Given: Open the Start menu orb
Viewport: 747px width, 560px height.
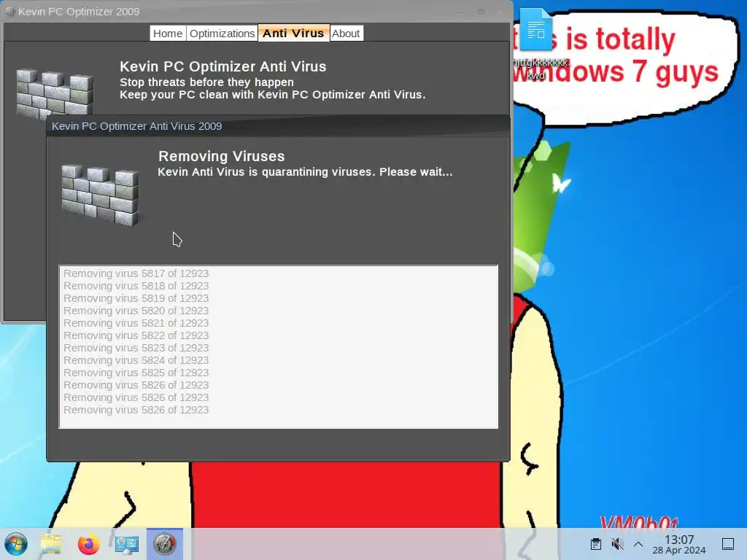Looking at the screenshot, I should pyautogui.click(x=16, y=544).
